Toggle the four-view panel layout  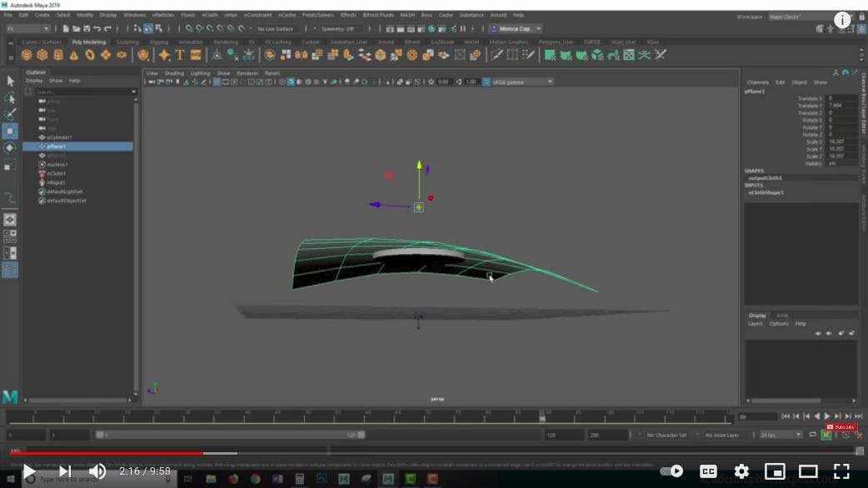click(10, 237)
